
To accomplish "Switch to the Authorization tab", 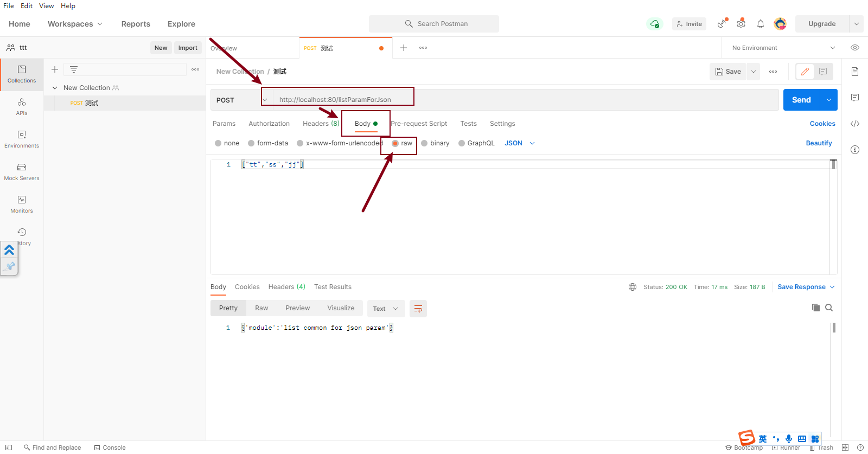I will [x=269, y=124].
